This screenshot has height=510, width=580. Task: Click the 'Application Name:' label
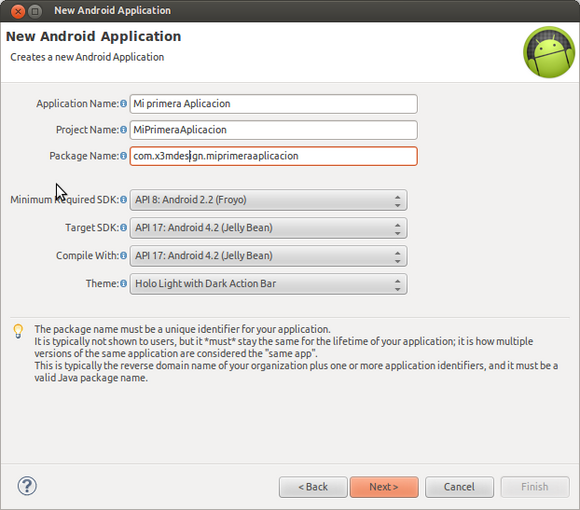(x=78, y=104)
